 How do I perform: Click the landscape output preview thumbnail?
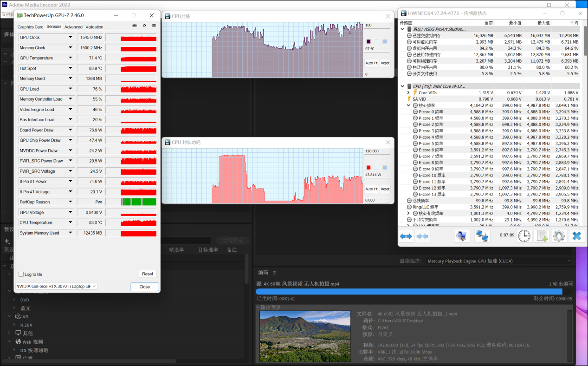[x=305, y=336]
